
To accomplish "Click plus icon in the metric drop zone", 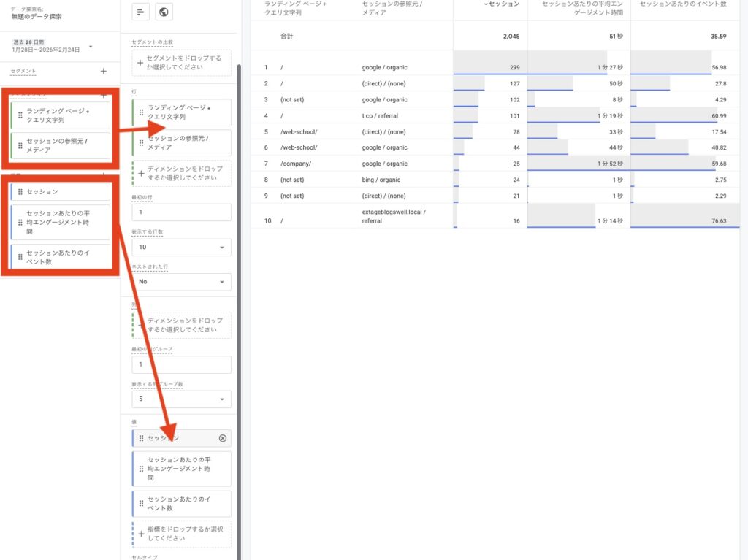I will 140,534.
